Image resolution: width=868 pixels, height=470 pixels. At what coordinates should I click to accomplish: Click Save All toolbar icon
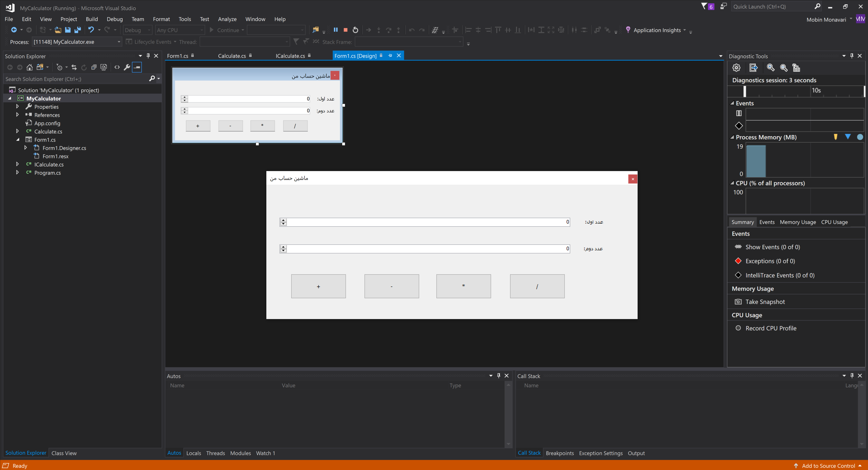[x=78, y=30]
